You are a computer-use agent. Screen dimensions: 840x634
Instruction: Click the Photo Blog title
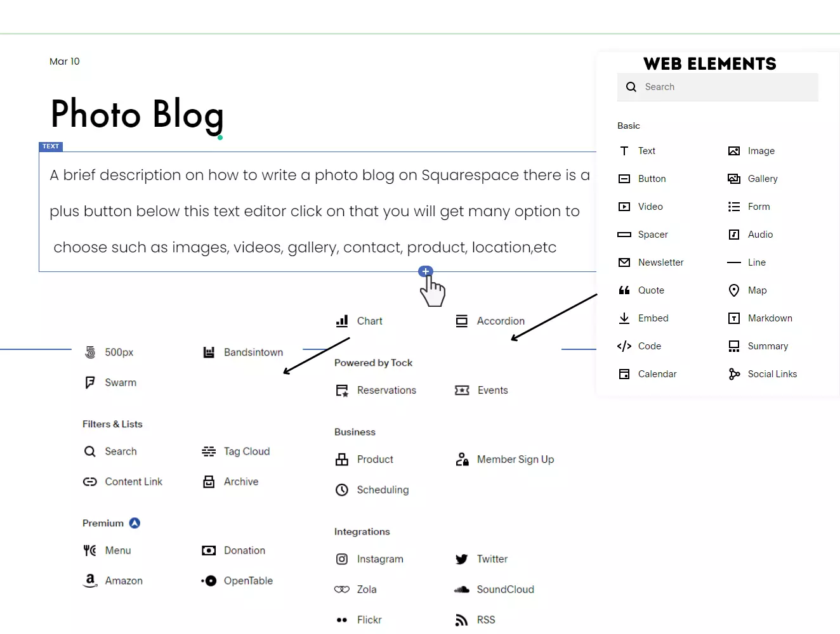[x=137, y=114]
